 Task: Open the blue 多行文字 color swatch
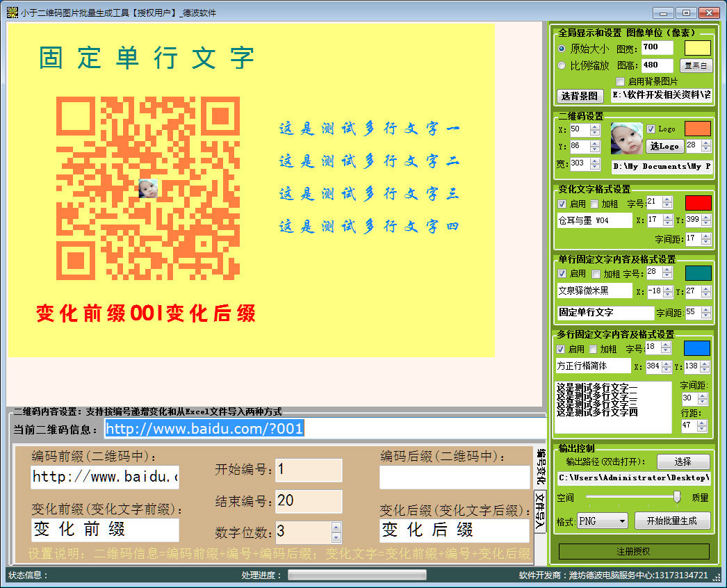point(697,348)
